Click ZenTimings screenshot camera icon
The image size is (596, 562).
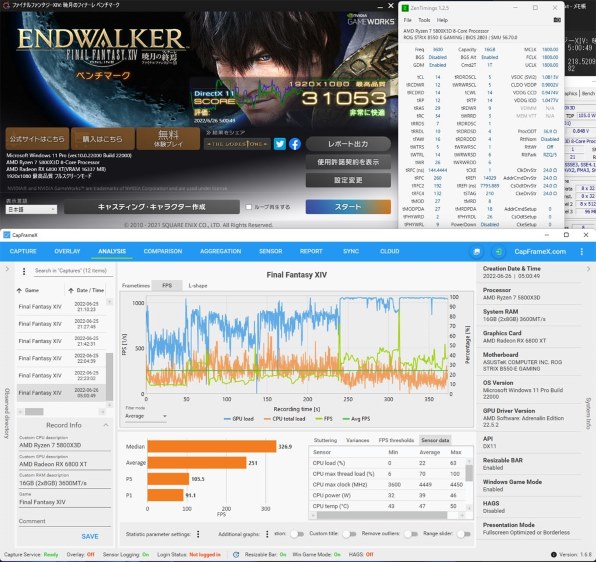[x=557, y=20]
